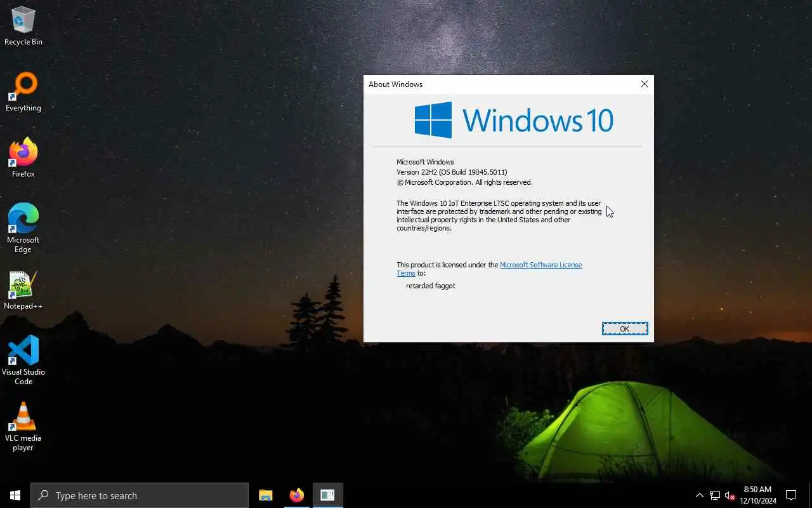Open File Explorer from the taskbar
Image resolution: width=812 pixels, height=508 pixels.
[x=265, y=495]
